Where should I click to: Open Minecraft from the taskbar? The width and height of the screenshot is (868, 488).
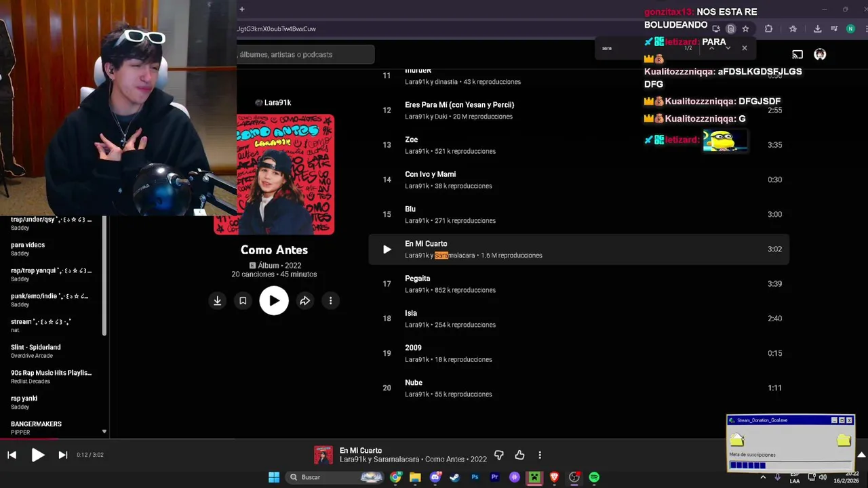pyautogui.click(x=534, y=477)
